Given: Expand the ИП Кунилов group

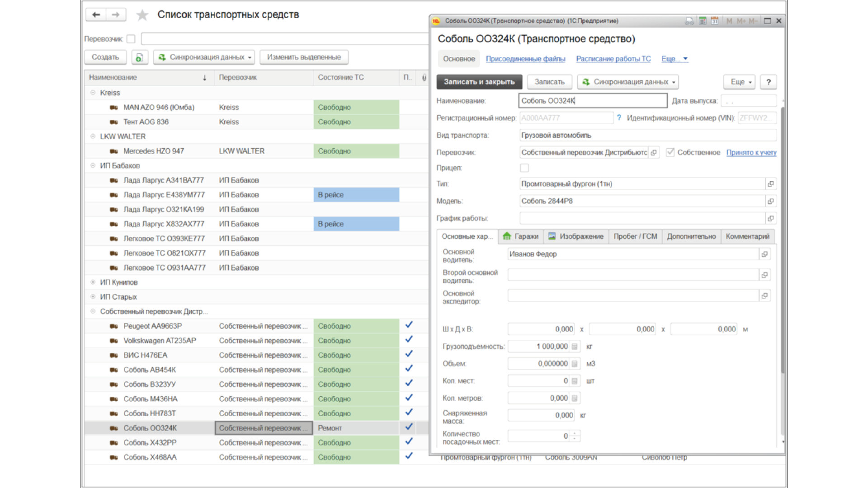Looking at the screenshot, I should (x=93, y=282).
